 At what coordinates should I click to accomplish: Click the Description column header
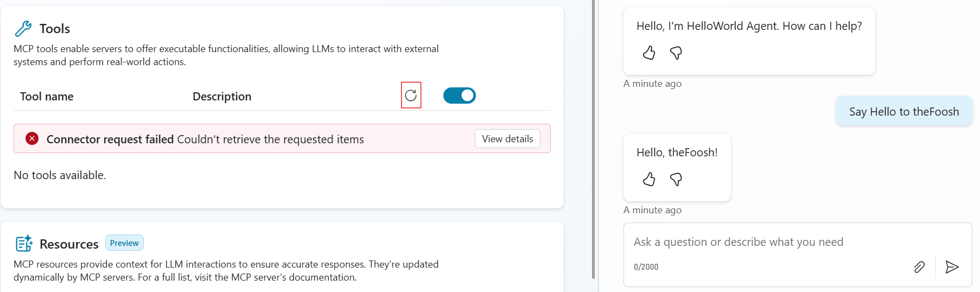(x=222, y=97)
